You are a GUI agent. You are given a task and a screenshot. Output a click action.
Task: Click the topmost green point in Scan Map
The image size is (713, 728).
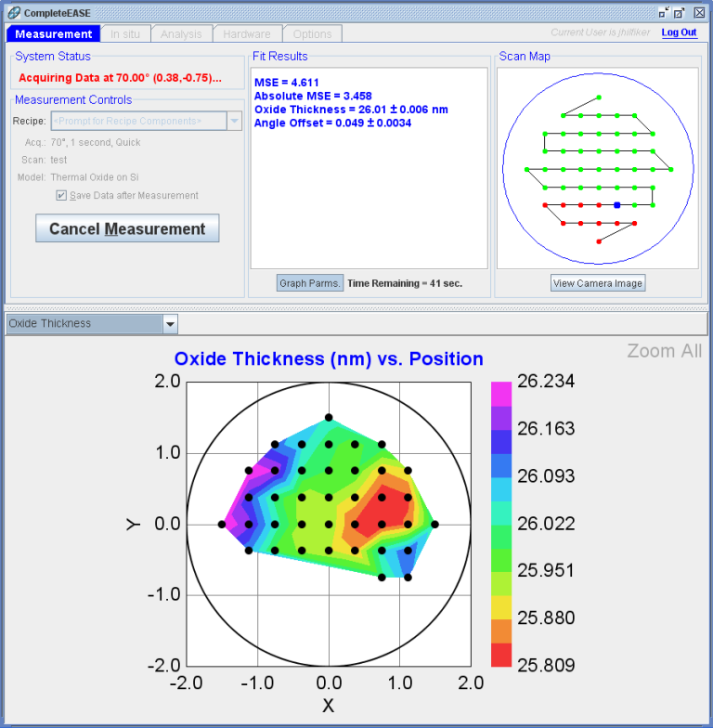pos(599,97)
